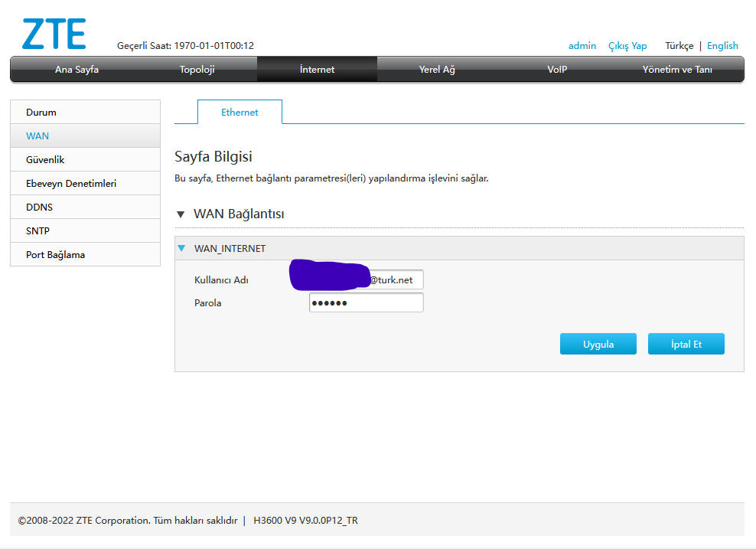Collapse the WAN_INTERNET entry arrow

point(181,248)
